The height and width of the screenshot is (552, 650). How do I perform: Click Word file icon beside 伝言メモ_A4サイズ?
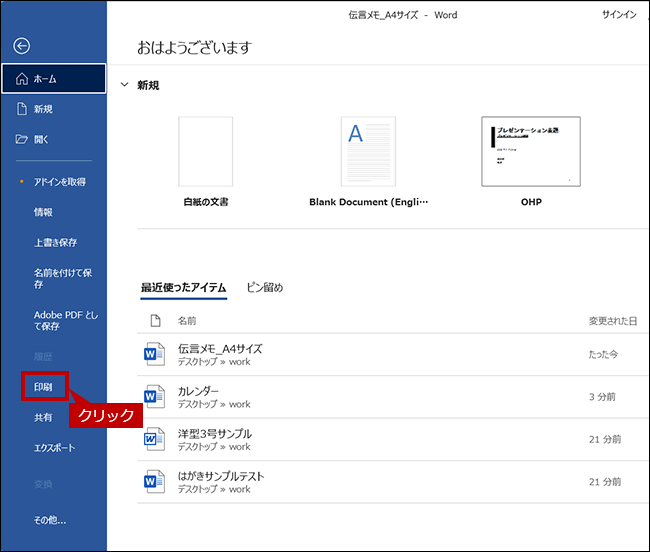154,354
